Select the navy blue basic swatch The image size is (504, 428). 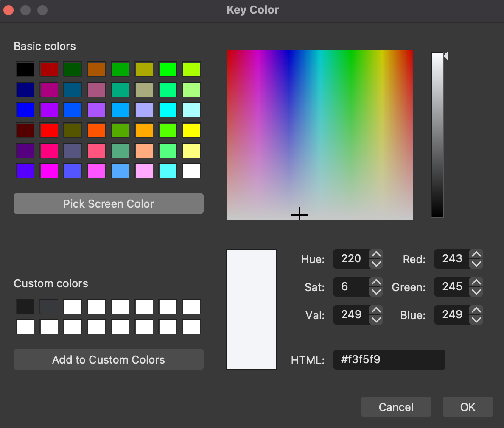(x=25, y=89)
